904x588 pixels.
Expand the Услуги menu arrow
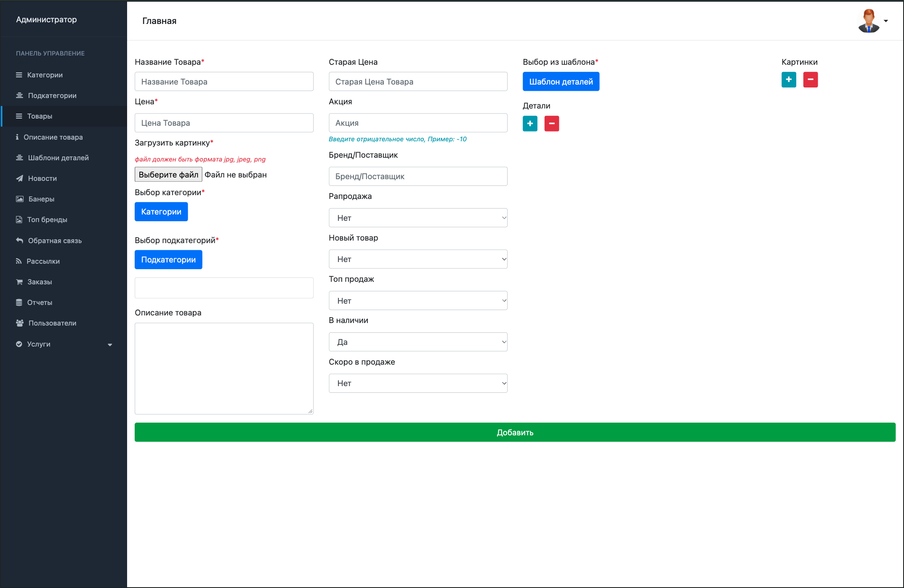coord(110,344)
